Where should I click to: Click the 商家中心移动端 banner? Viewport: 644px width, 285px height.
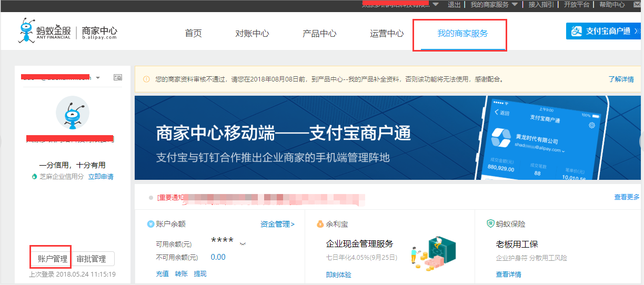tap(387, 138)
